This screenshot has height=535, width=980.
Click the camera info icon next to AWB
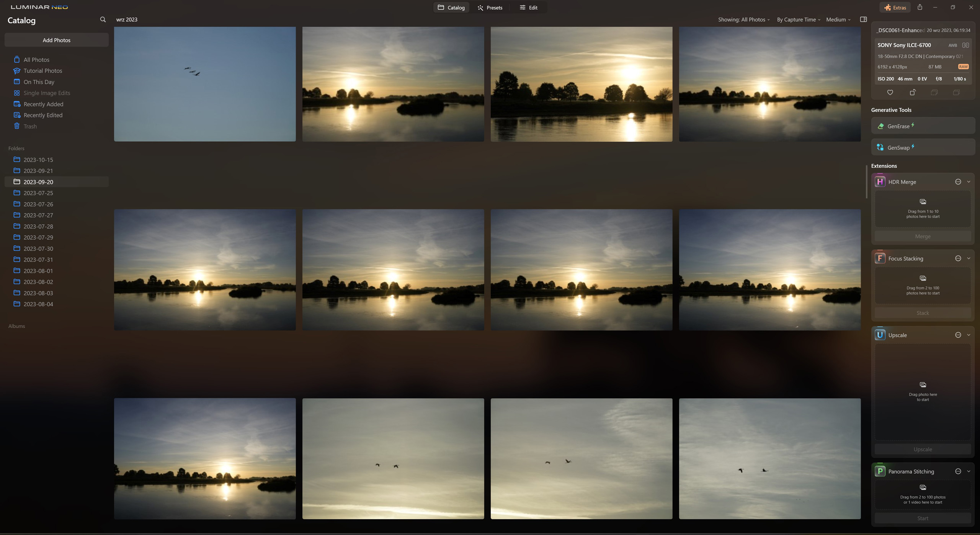click(x=965, y=45)
